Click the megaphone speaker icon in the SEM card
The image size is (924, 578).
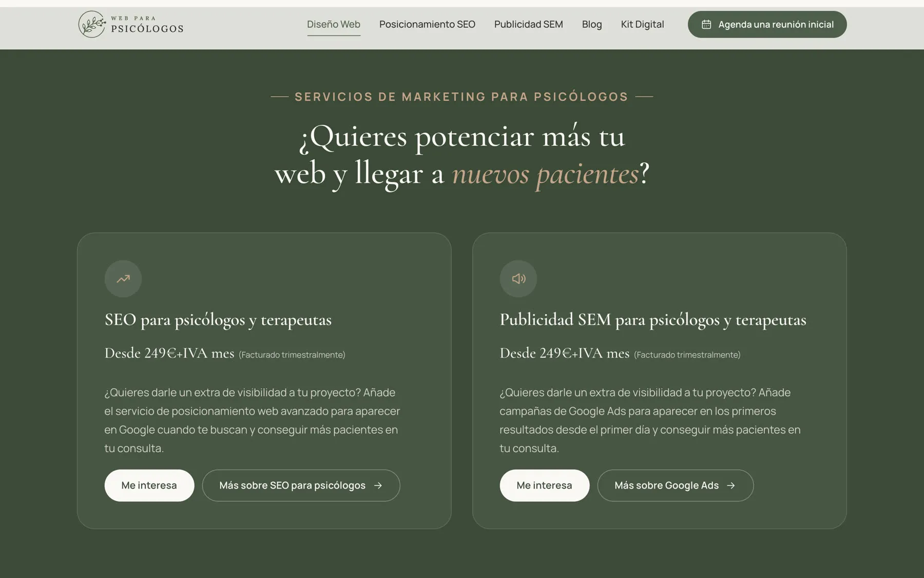(518, 278)
